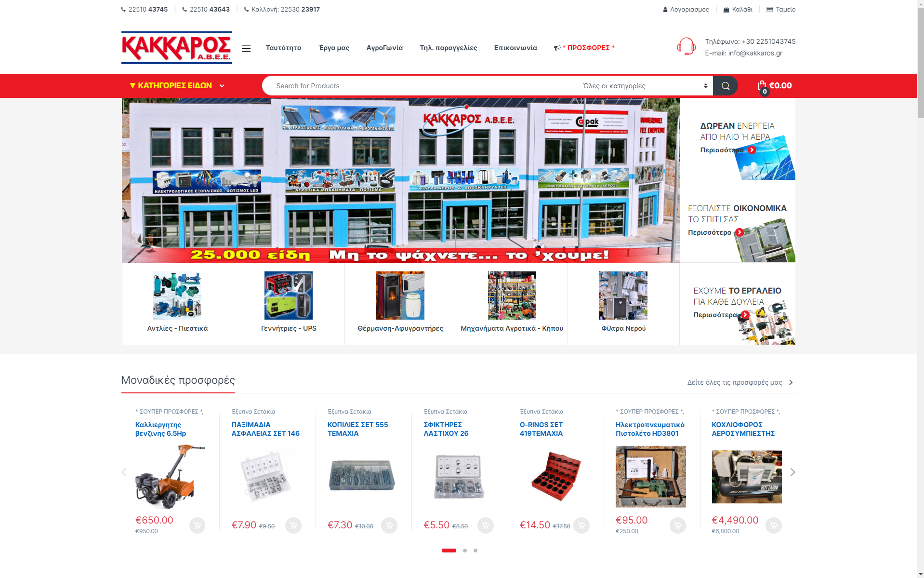924x578 pixels.
Task: Switch to third offers carousel page dot
Action: tap(475, 551)
